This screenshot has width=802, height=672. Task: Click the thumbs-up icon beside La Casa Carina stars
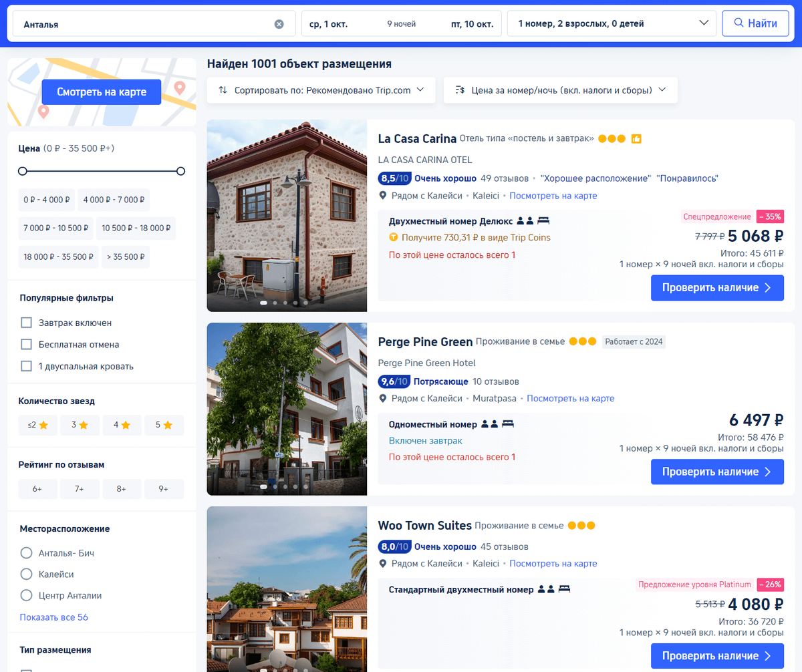tap(636, 139)
